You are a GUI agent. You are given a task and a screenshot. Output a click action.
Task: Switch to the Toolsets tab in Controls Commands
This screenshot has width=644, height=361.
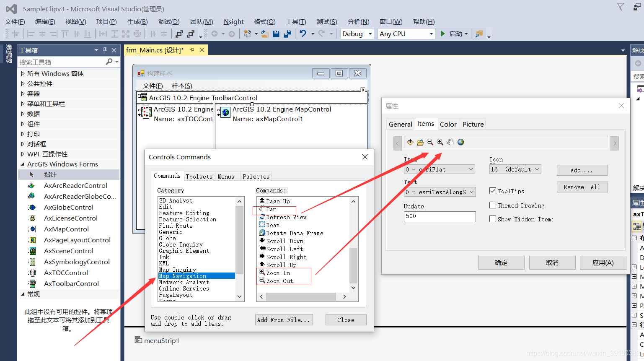[199, 177]
